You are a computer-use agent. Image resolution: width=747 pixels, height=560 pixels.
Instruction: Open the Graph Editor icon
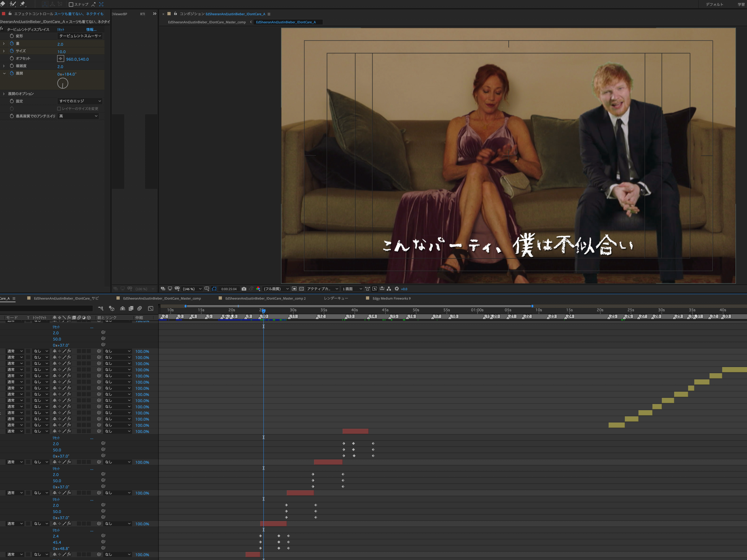(151, 308)
